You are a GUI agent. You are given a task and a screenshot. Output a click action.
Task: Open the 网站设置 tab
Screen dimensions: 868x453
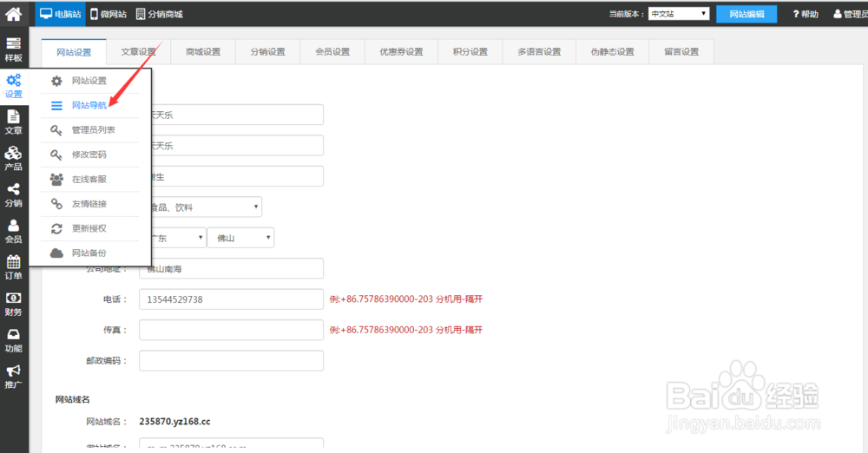pos(74,52)
